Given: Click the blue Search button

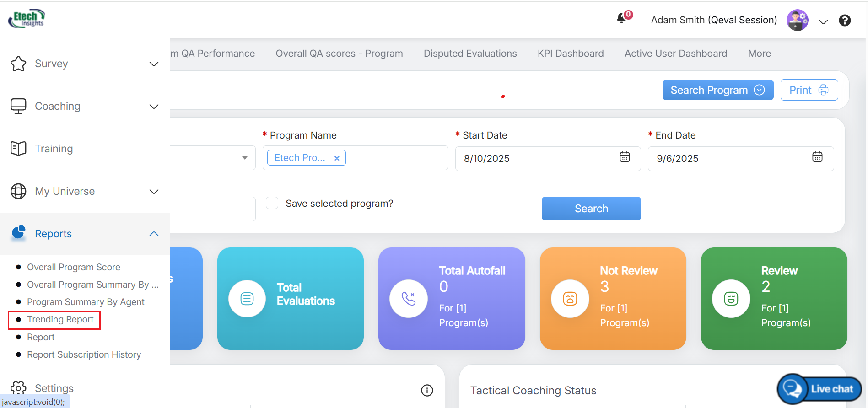Looking at the screenshot, I should tap(591, 209).
